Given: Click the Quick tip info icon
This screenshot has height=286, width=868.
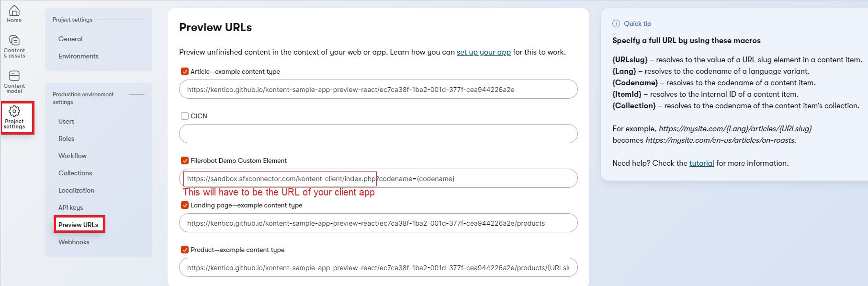Looking at the screenshot, I should (x=616, y=23).
